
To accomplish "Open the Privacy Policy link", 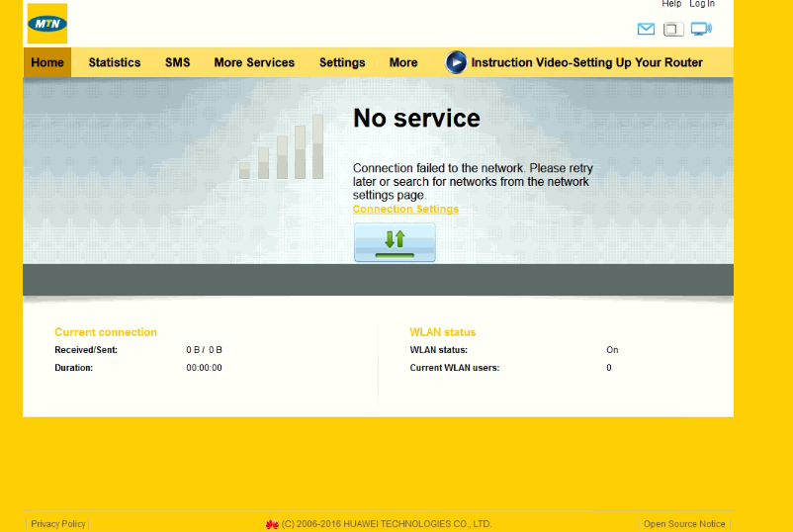I will pos(58,524).
